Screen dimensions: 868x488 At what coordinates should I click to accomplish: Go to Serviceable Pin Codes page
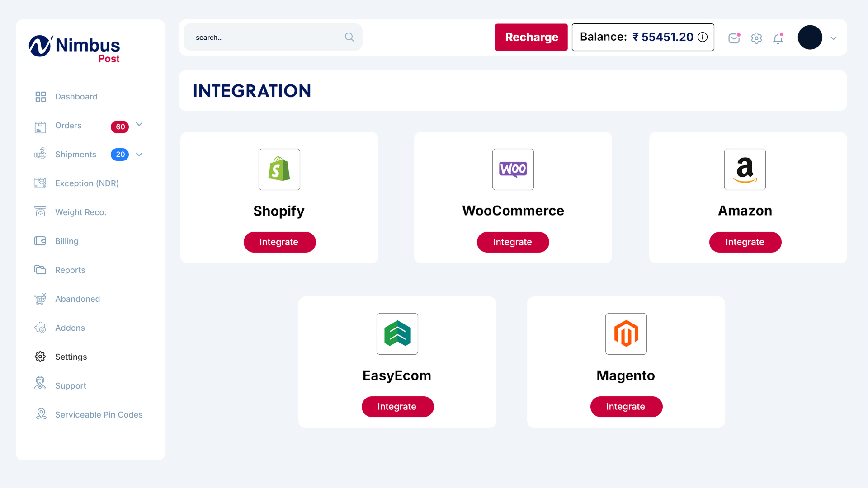[99, 415]
